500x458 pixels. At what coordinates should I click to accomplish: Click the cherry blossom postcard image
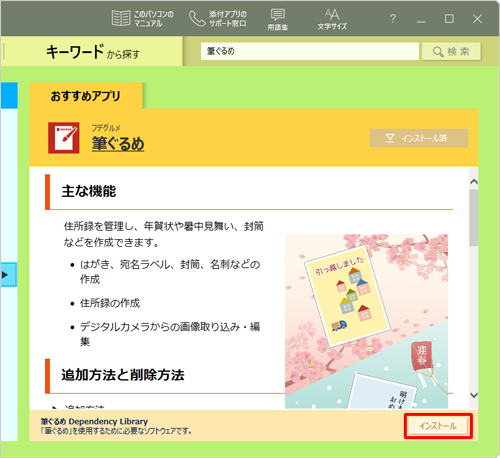click(x=366, y=321)
